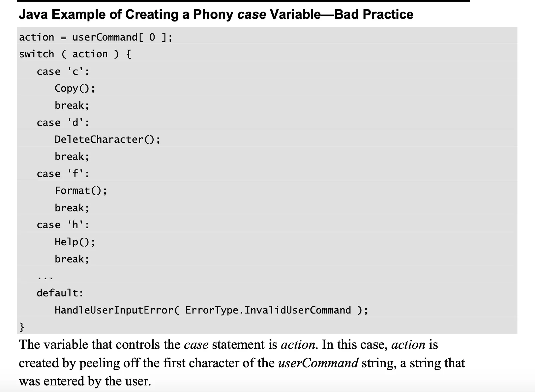Viewport: 535px width, 392px height.
Task: Click the "switch ( action ) {" line
Action: point(75,54)
